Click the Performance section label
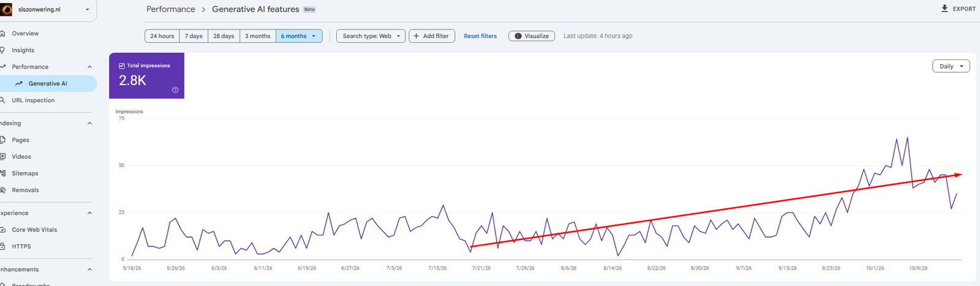Image resolution: width=980 pixels, height=286 pixels. [x=30, y=67]
